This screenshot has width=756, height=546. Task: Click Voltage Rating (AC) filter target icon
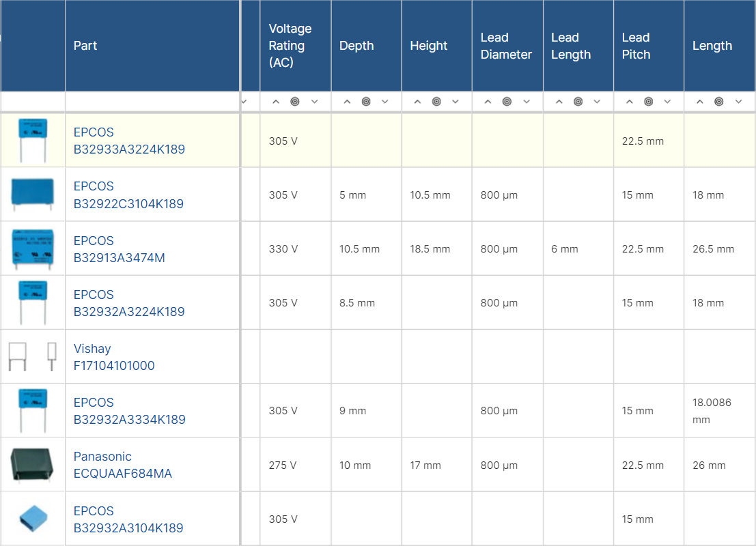[x=295, y=102]
